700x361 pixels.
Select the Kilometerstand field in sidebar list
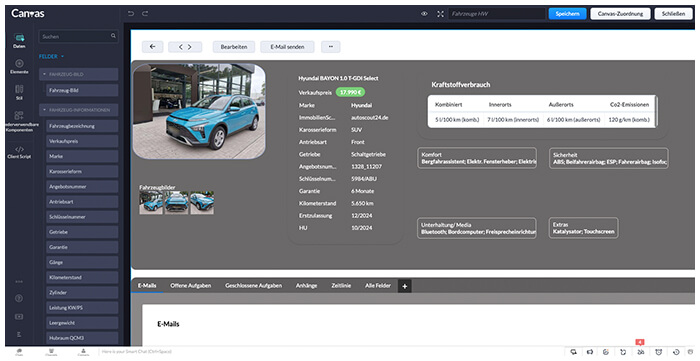82,277
